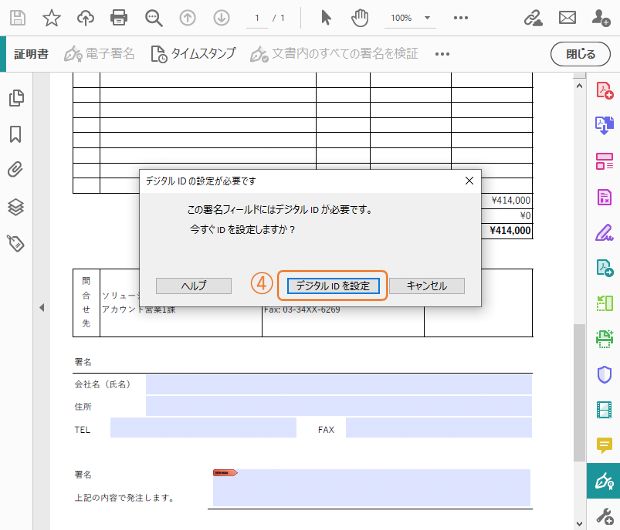Go to previous page arrow
The width and height of the screenshot is (620, 530).
(187, 18)
